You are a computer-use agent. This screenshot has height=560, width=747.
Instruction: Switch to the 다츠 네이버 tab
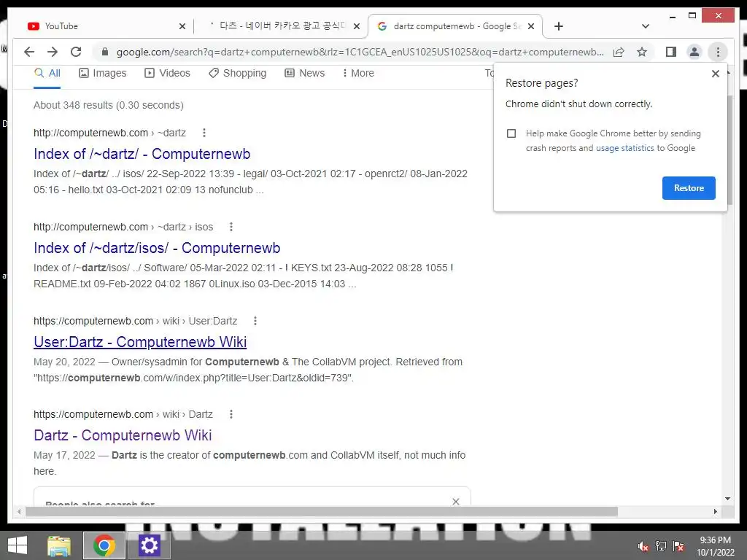(x=281, y=26)
